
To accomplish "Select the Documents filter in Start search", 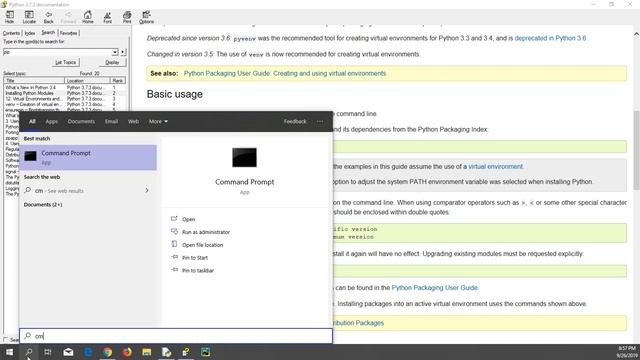I will (x=81, y=122).
